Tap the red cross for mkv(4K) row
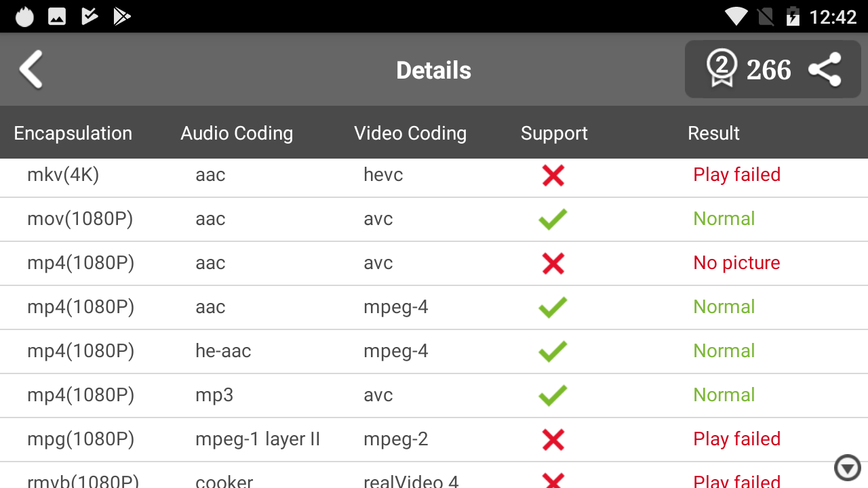The width and height of the screenshot is (868, 488). 553,176
